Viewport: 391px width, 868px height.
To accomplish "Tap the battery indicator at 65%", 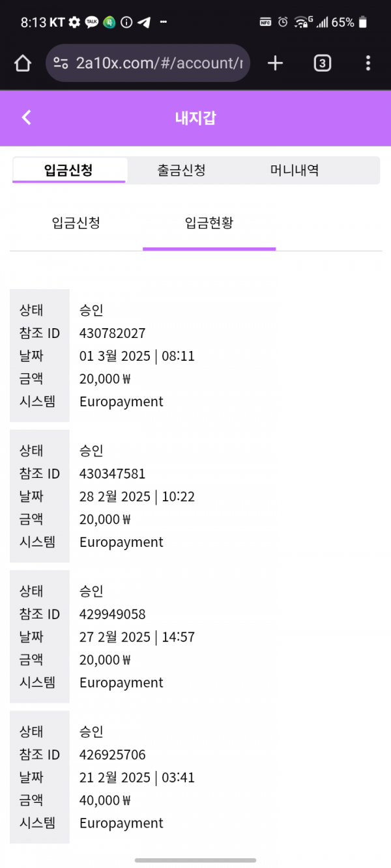I will pyautogui.click(x=363, y=22).
